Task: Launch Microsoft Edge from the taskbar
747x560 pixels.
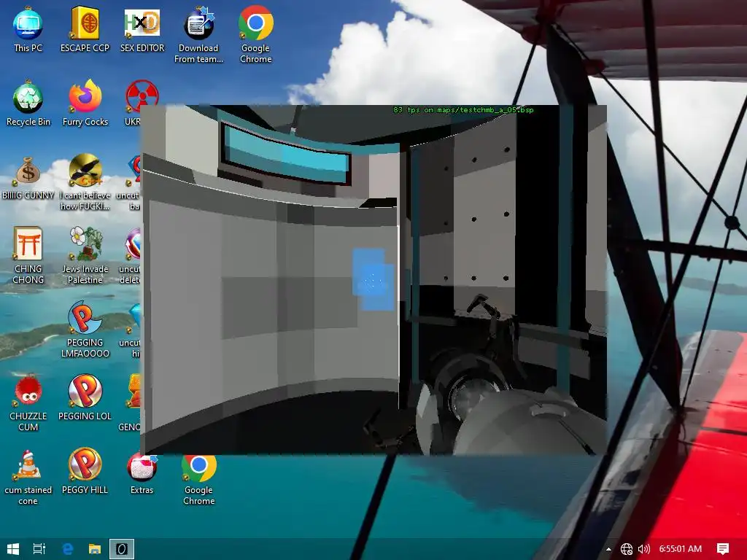Action: [x=68, y=549]
